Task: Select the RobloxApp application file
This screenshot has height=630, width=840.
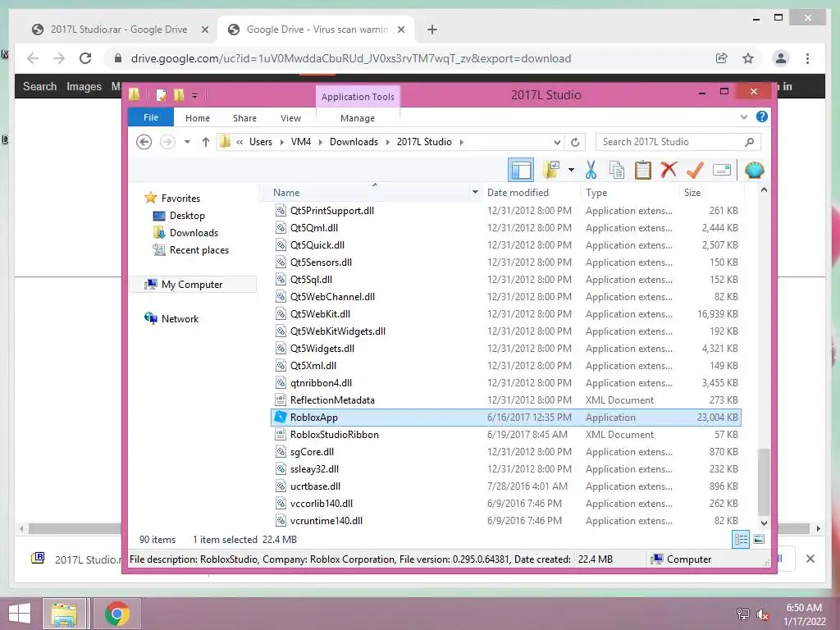Action: (506, 418)
